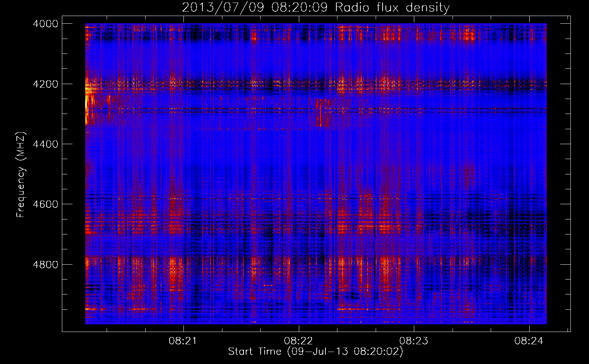This screenshot has height=364, width=589.
Task: Click the '08:24' time axis label
Action: [529, 341]
